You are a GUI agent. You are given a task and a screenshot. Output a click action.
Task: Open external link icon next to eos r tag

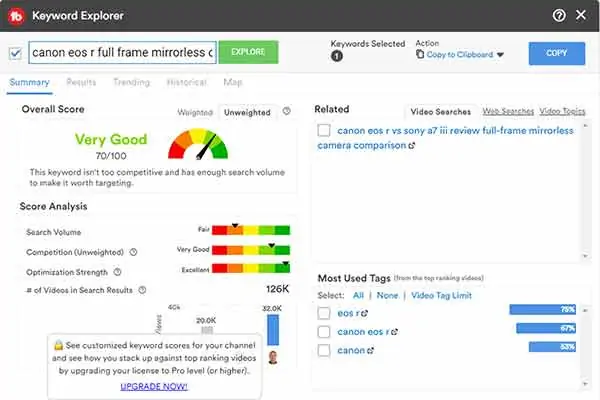[x=364, y=313]
